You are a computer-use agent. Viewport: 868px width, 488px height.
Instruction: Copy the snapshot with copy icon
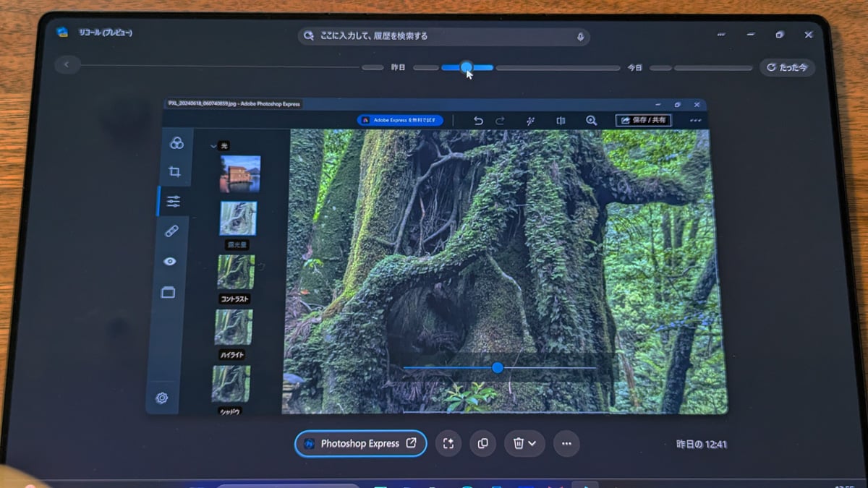pyautogui.click(x=482, y=443)
